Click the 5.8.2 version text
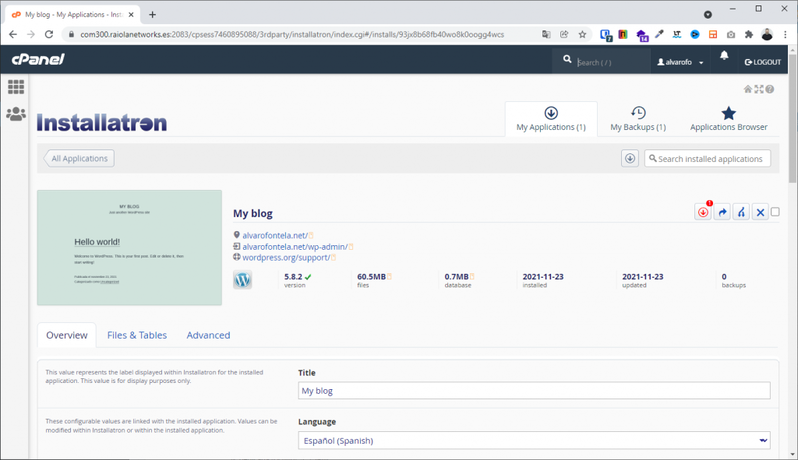Image resolution: width=798 pixels, height=460 pixels. tap(293, 277)
